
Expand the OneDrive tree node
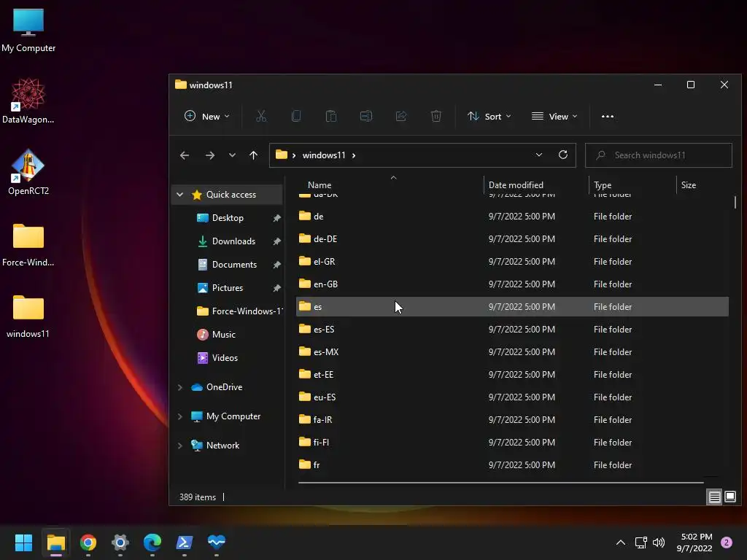[x=180, y=387]
